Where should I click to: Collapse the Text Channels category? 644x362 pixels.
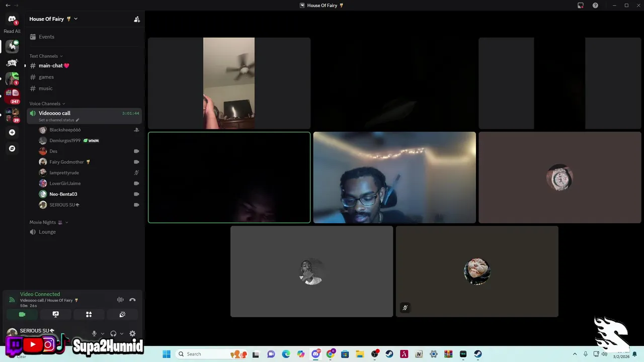[x=46, y=56]
